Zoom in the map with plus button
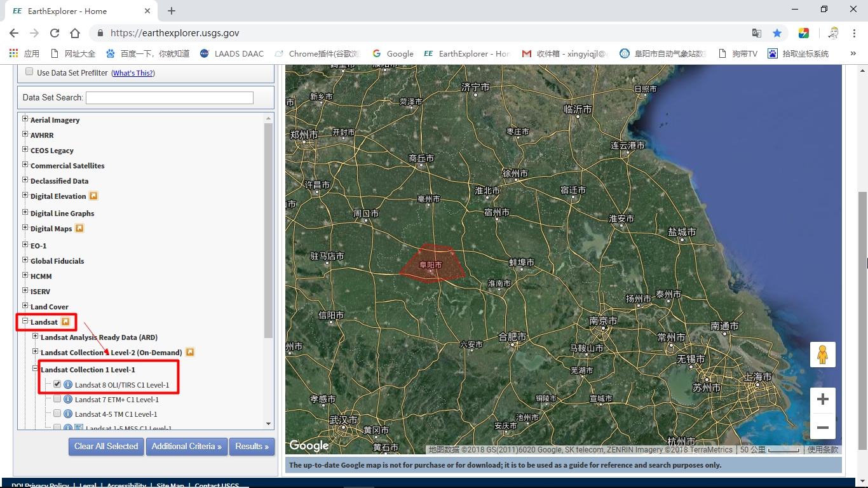 pos(822,400)
